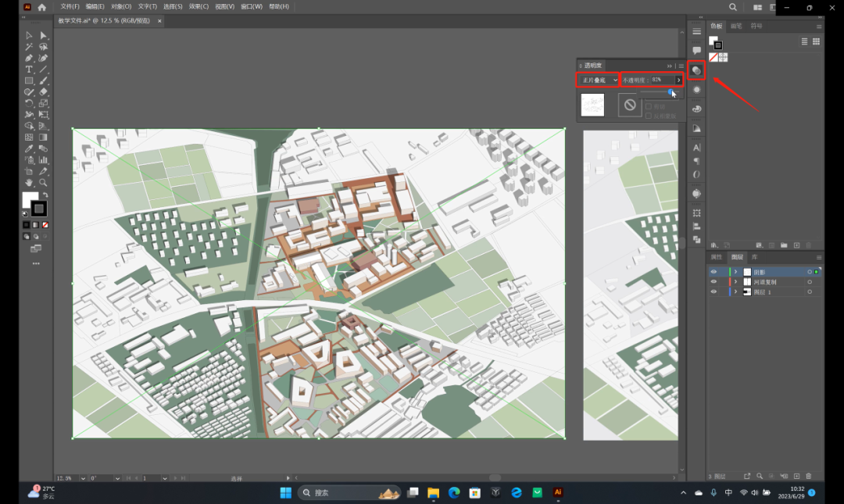Select the Shaper tool
Image resolution: width=844 pixels, height=504 pixels.
pyautogui.click(x=29, y=92)
